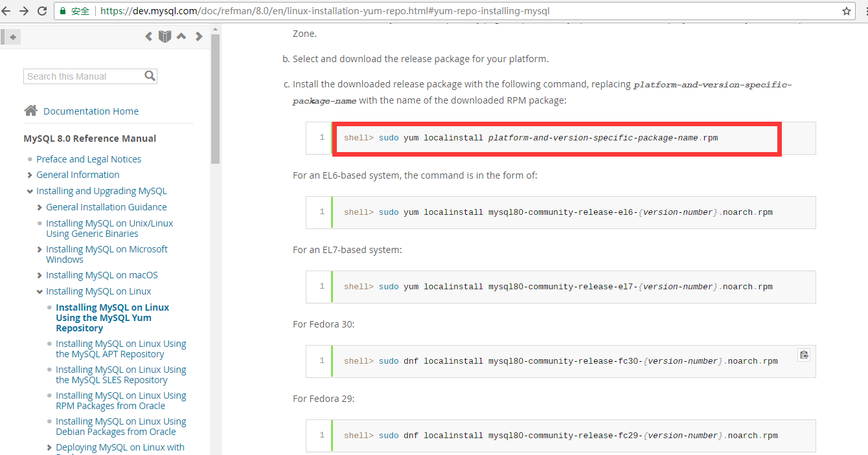The width and height of the screenshot is (868, 455).
Task: Open Preface and Legal Notices
Action: [x=89, y=159]
